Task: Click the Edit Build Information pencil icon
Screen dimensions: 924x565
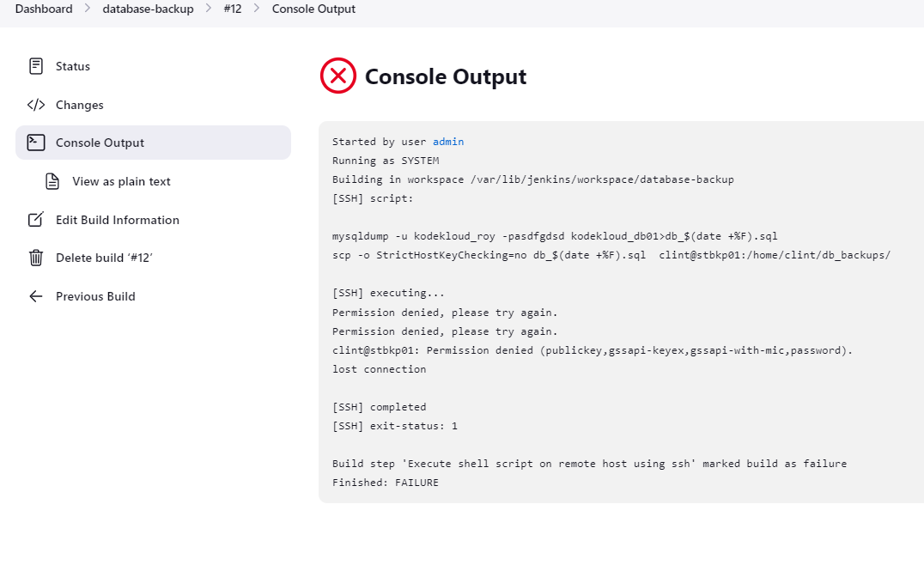Action: 36,220
